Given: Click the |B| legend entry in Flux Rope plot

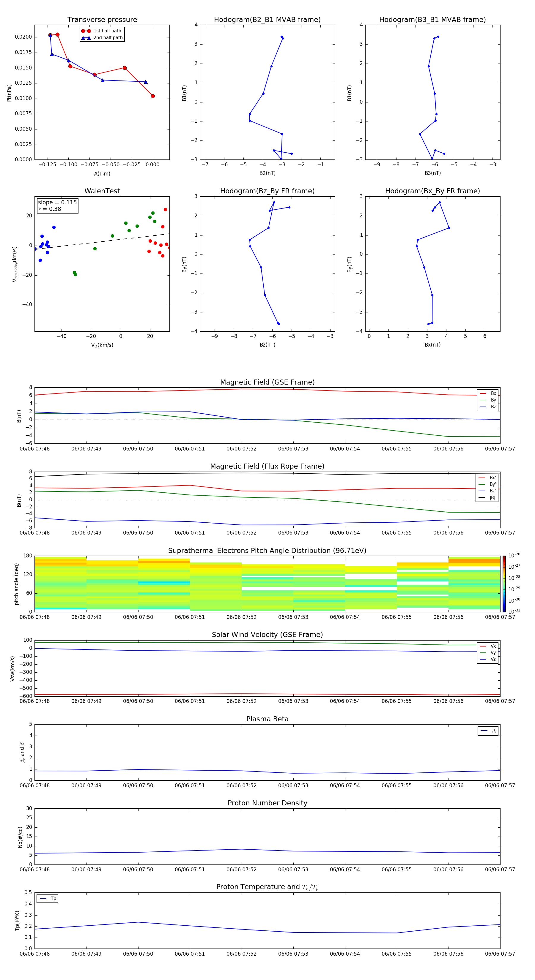Looking at the screenshot, I should [487, 498].
